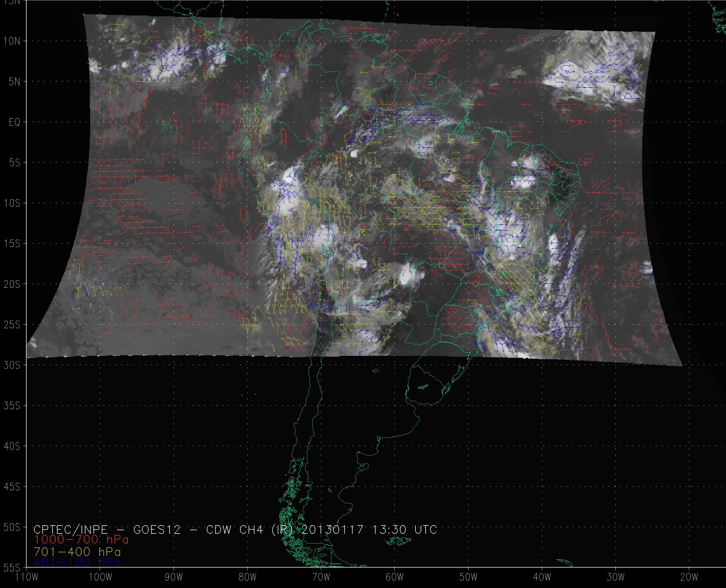Click the 25S latitude label
The height and width of the screenshot is (588, 726).
pyautogui.click(x=12, y=325)
